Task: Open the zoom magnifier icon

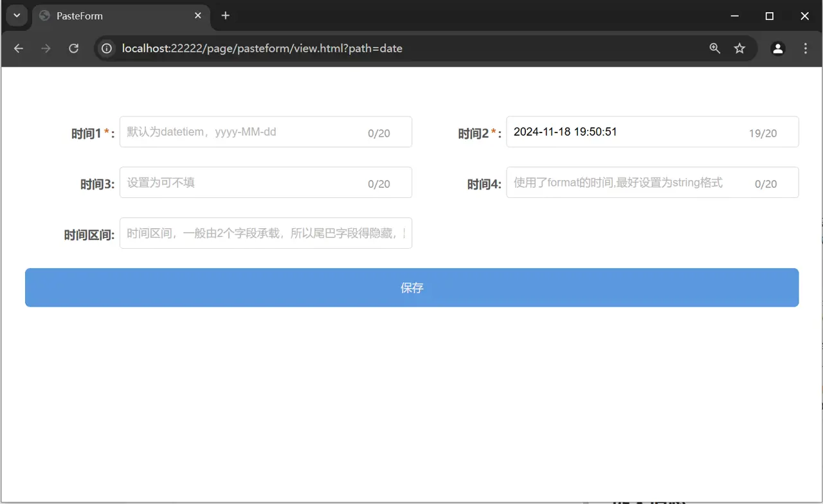Action: point(715,48)
